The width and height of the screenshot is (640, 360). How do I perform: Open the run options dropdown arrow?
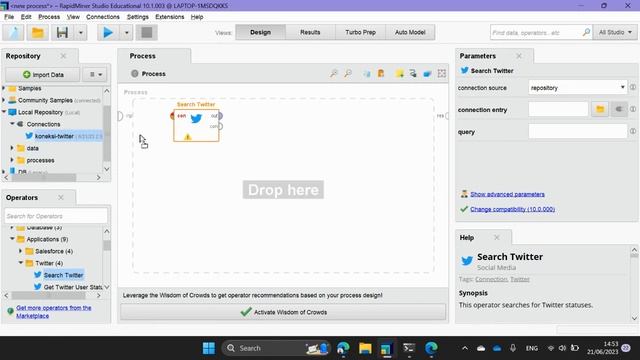pos(127,33)
